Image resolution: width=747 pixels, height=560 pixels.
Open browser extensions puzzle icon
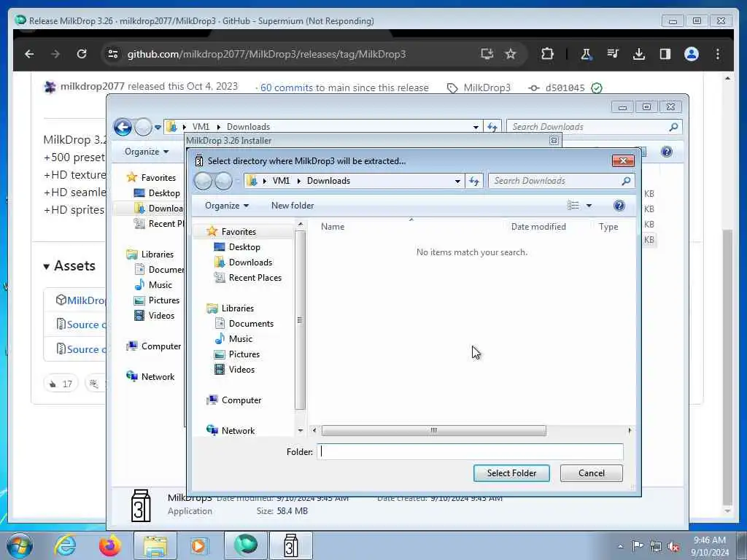tap(547, 54)
